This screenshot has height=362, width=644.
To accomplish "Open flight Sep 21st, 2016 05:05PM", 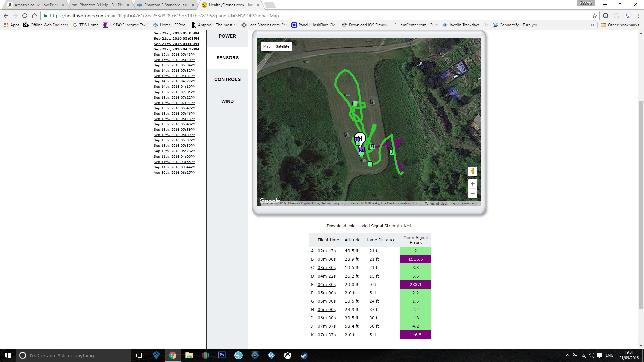I will [x=176, y=33].
